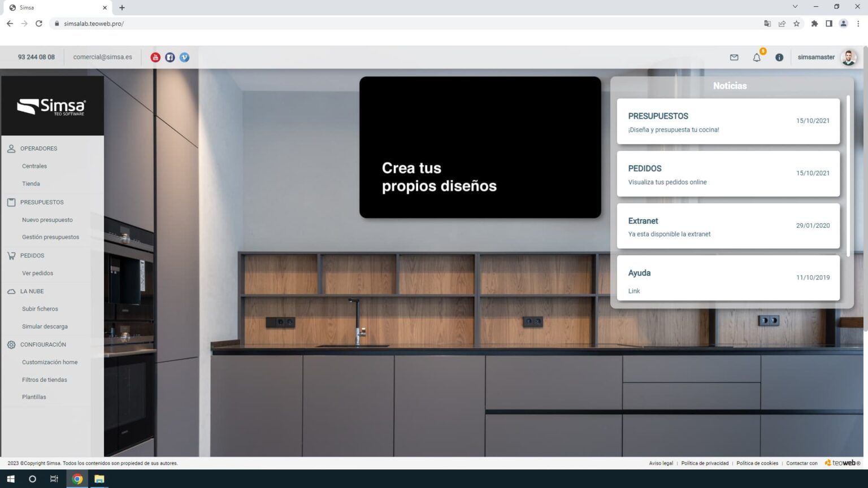
Task: Open the mail envelope icon
Action: 734,57
